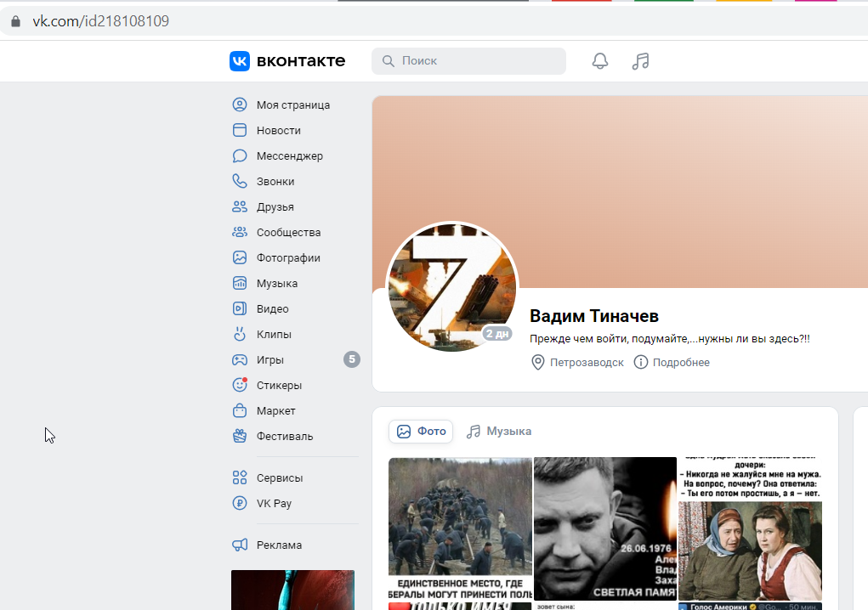The image size is (868, 610).
Task: Open Стикеры menu entry
Action: [279, 386]
